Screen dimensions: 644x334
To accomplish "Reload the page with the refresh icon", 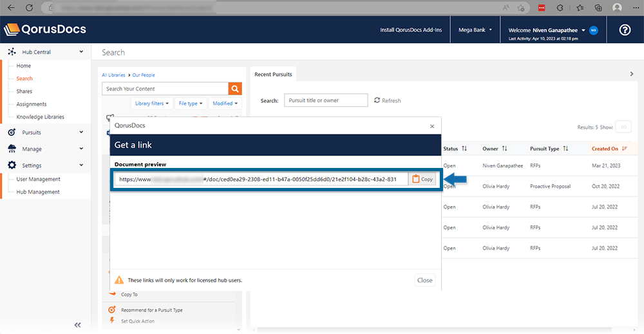I will 29,7.
